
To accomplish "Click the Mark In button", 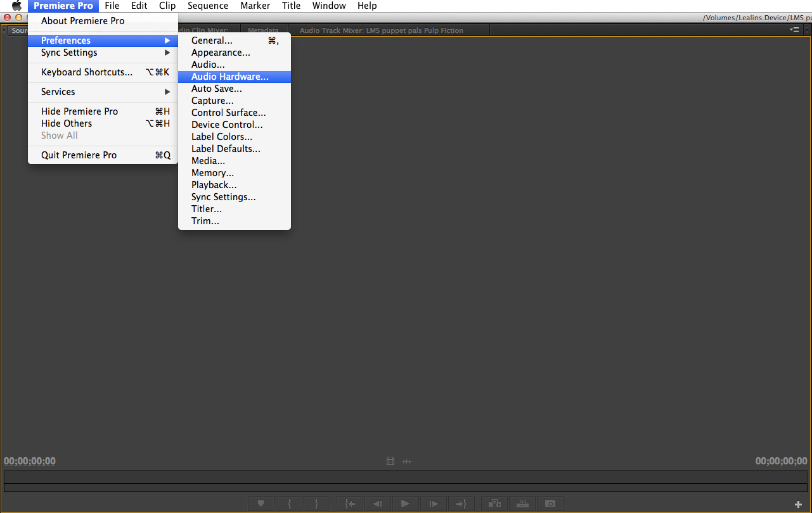I will pos(290,504).
